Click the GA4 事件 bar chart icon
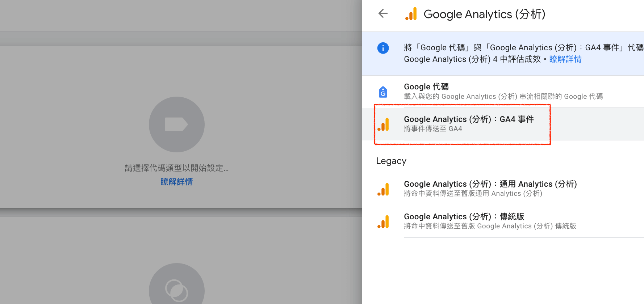Screen dimensions: 644x304 [383, 124]
